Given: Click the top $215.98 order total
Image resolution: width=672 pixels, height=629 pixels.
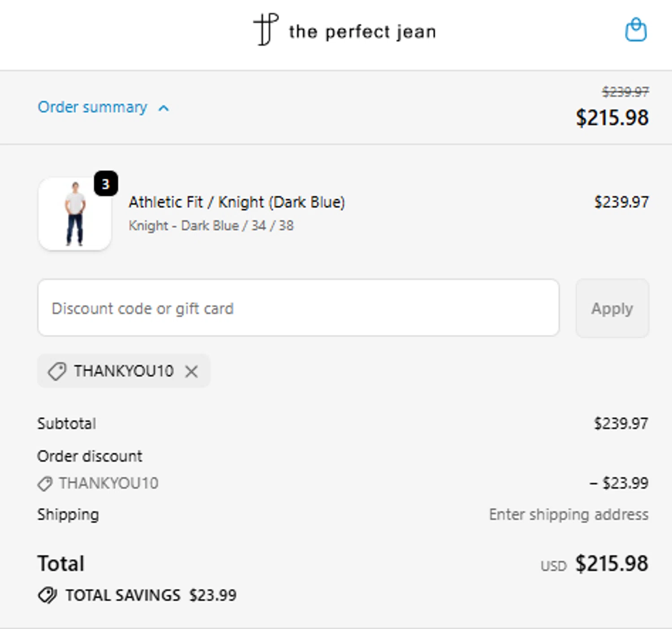Looking at the screenshot, I should point(612,118).
